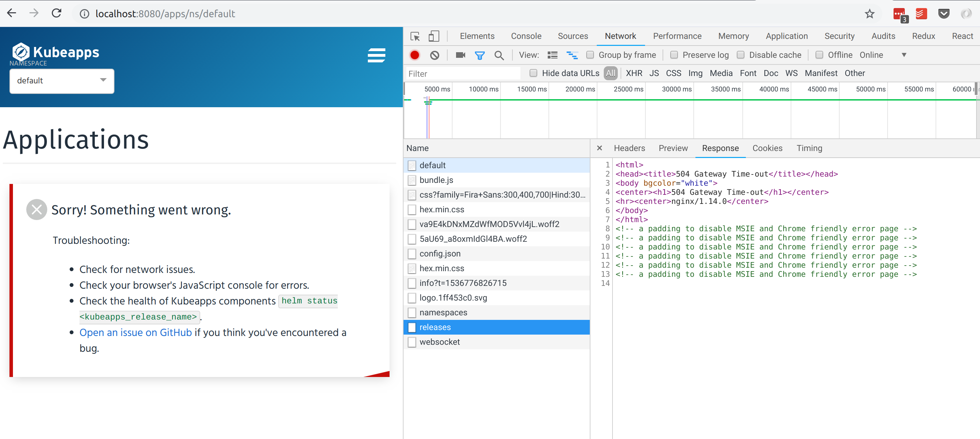Open the Headers tab for releases request

point(629,148)
